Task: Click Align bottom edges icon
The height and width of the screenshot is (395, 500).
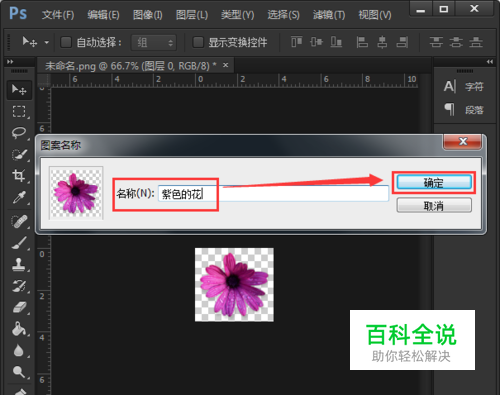Action: [x=336, y=42]
